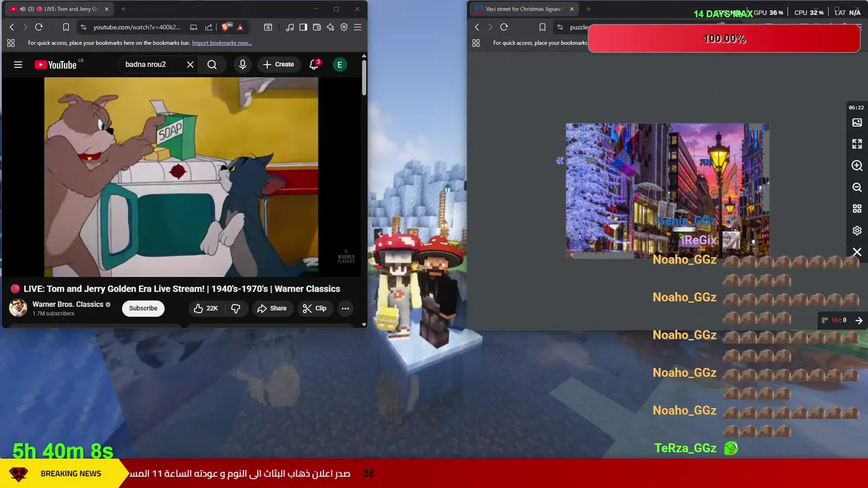Open site settings icon beside youtube.com address
The height and width of the screenshot is (488, 868).
coord(83,27)
